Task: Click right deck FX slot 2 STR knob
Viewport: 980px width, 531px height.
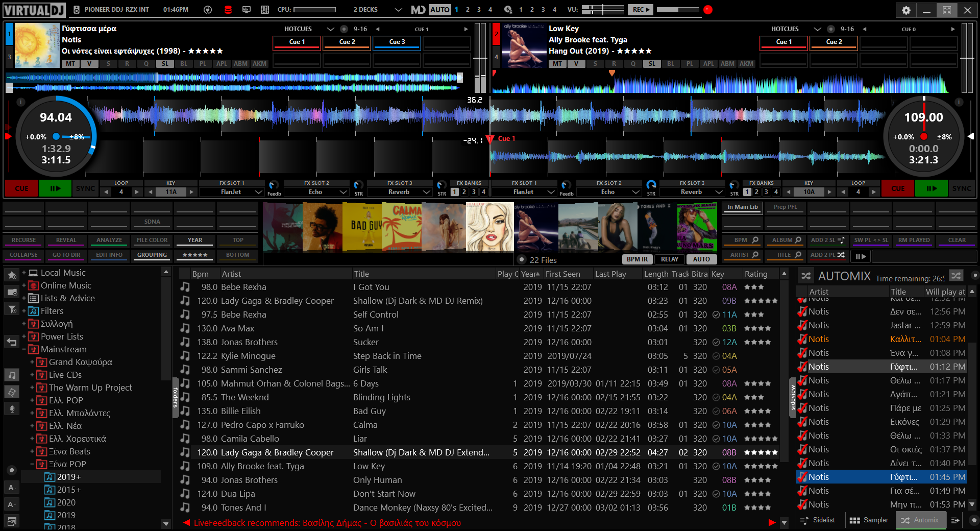Action: coord(651,185)
